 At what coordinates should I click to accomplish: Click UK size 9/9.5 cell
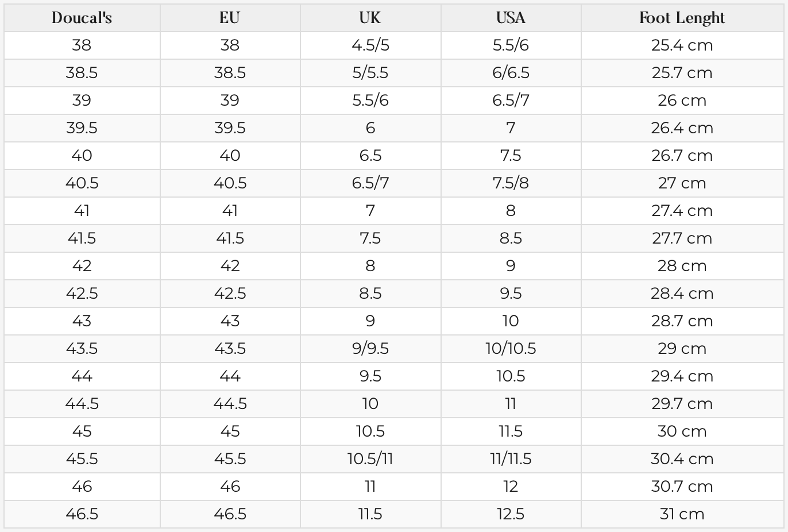(370, 349)
